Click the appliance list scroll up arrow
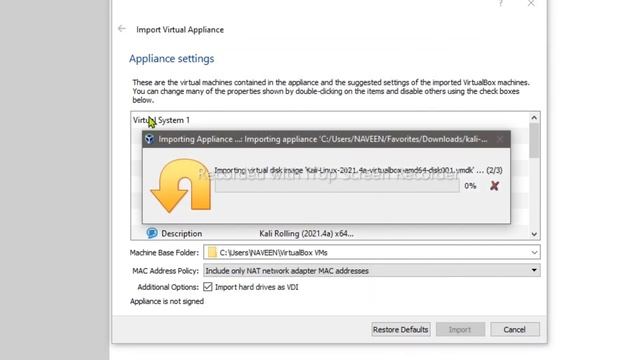 tap(534, 118)
